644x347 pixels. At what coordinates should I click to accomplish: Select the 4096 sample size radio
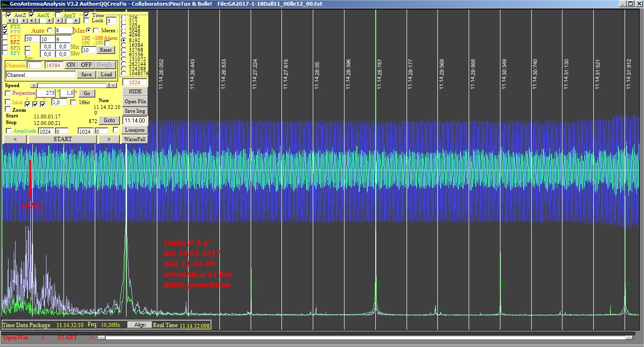(x=124, y=35)
